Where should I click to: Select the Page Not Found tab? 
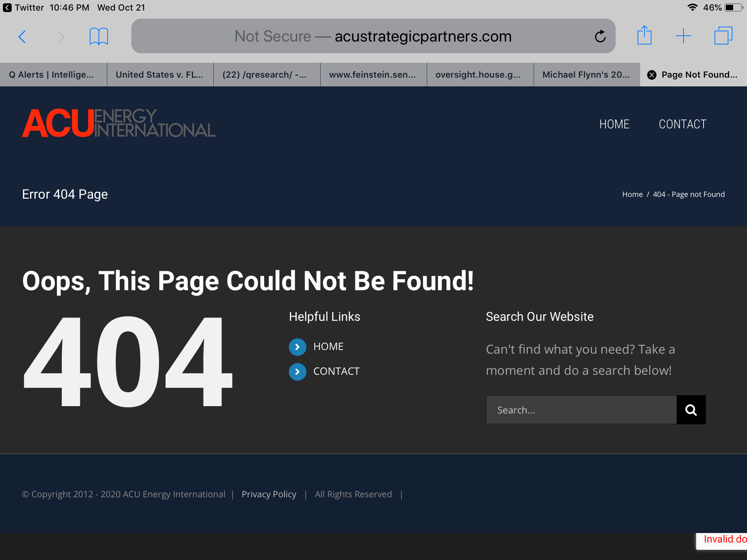[x=694, y=75]
